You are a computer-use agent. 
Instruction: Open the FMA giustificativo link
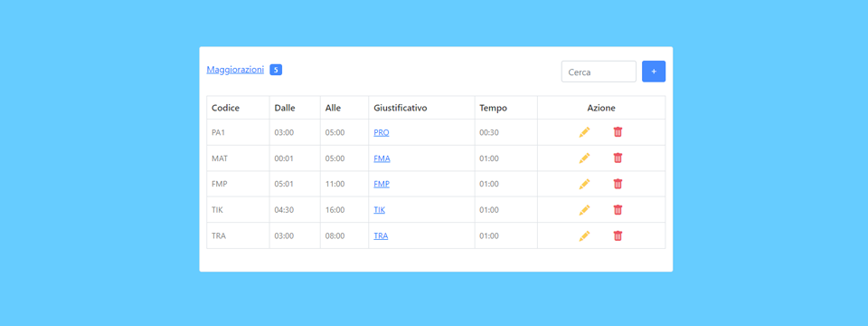click(x=382, y=158)
